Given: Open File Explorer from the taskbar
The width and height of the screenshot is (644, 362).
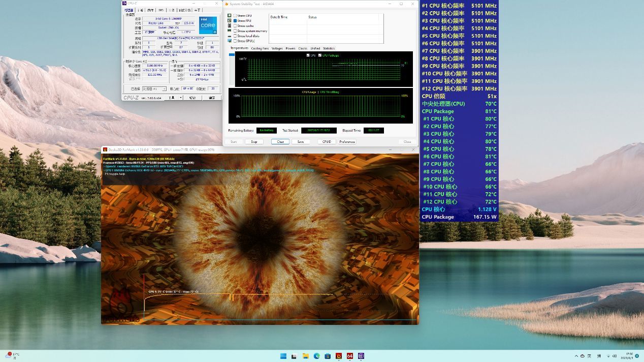Looking at the screenshot, I should pos(306,356).
